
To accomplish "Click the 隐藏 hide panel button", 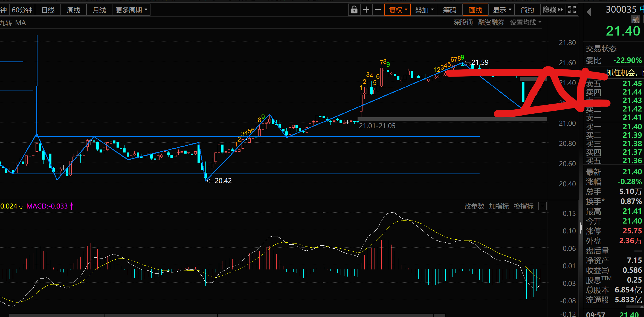I will click(553, 10).
